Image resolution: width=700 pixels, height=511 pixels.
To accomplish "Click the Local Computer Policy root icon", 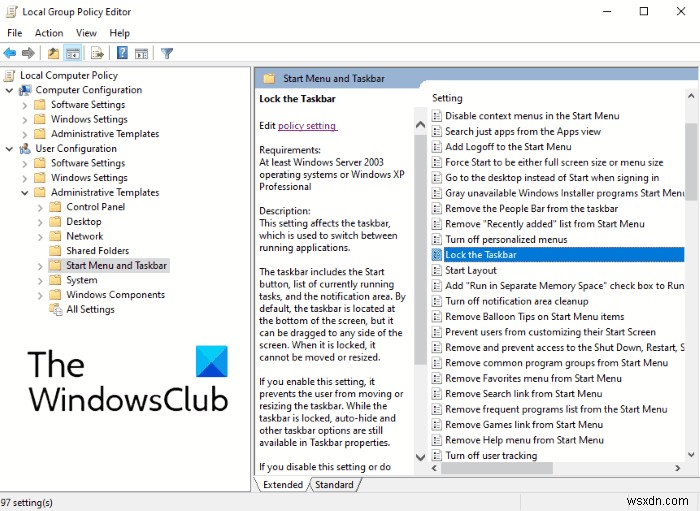I will tap(9, 76).
